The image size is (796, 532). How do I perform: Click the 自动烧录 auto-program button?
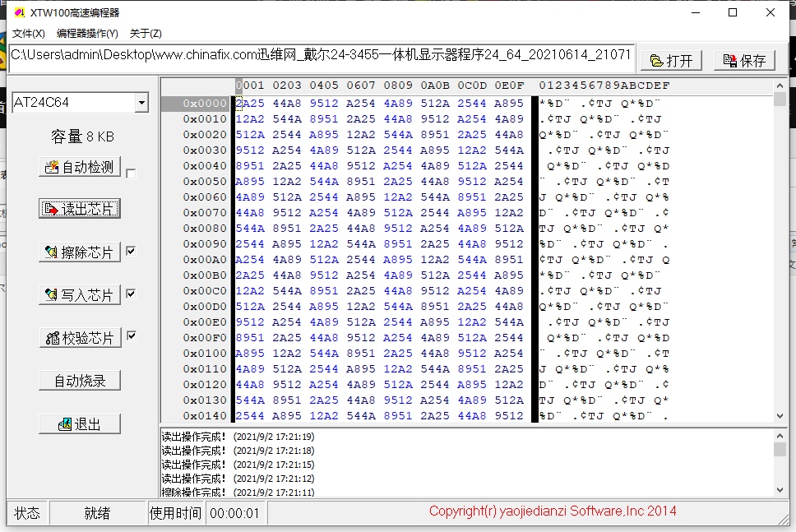click(80, 381)
